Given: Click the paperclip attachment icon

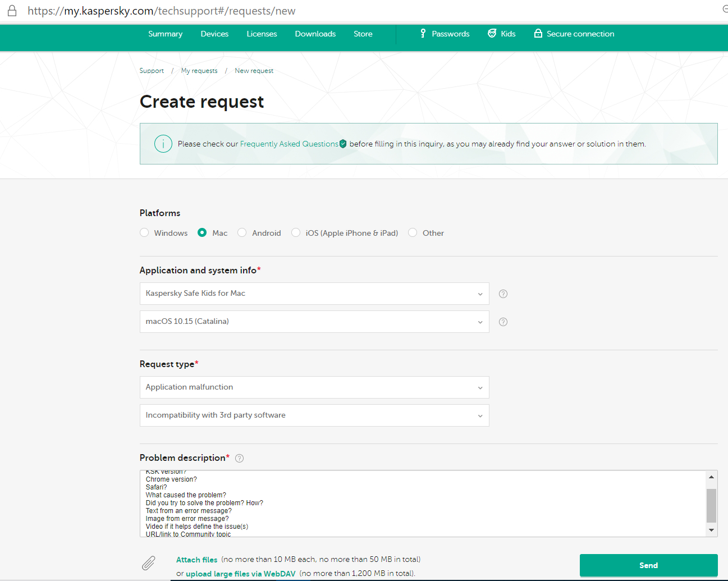Looking at the screenshot, I should click(x=149, y=563).
